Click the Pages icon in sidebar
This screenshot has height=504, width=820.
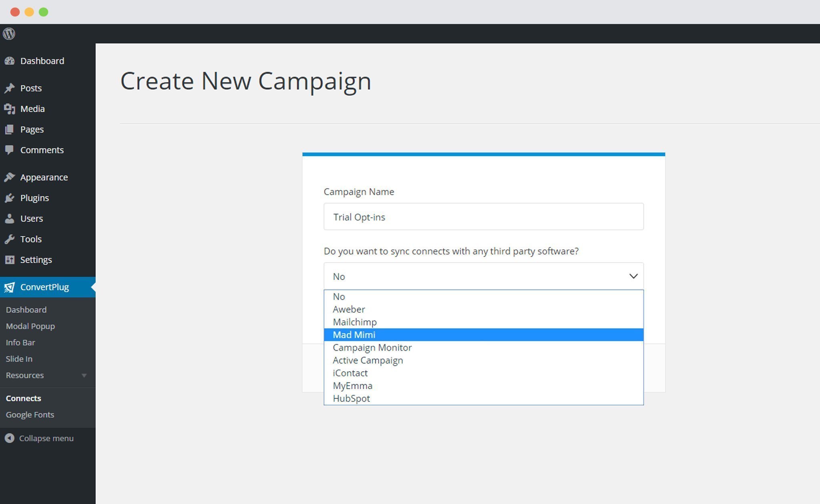tap(10, 129)
